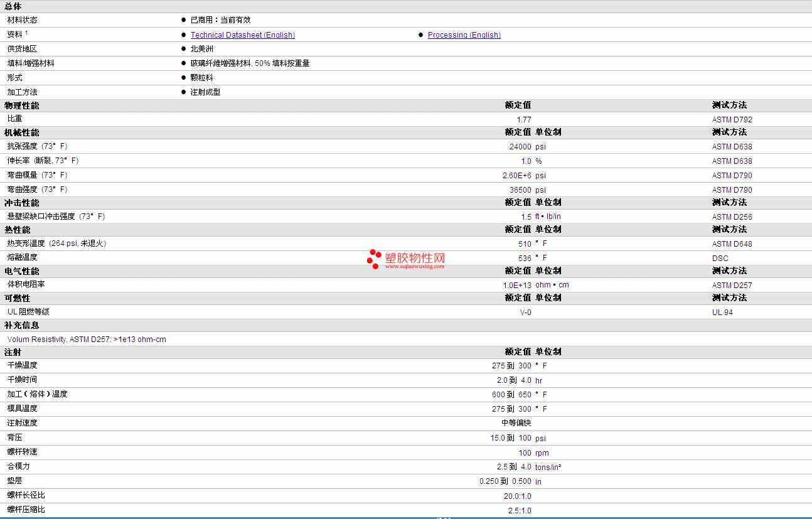Click the value 510
The width and height of the screenshot is (812, 519).
(525, 244)
